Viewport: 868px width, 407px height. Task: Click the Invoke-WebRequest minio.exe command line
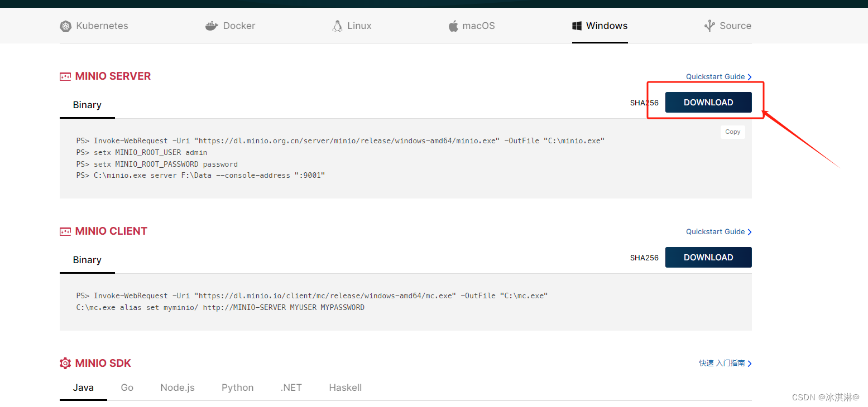[341, 141]
